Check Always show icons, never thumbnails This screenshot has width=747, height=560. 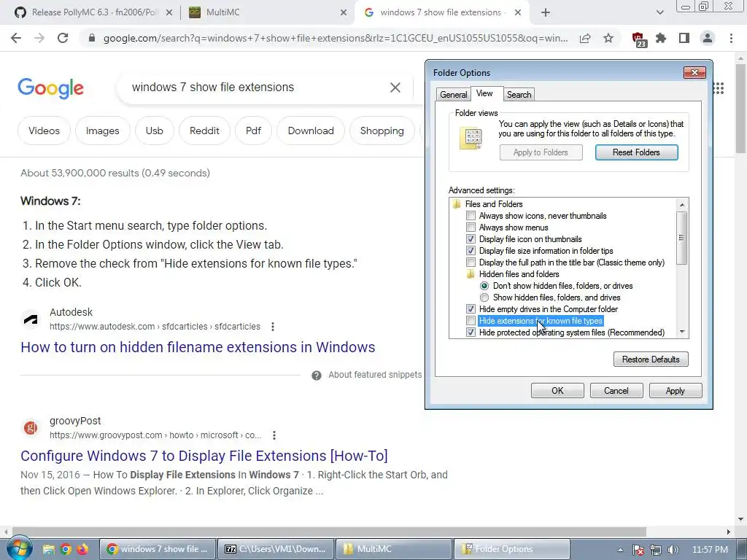click(x=471, y=216)
